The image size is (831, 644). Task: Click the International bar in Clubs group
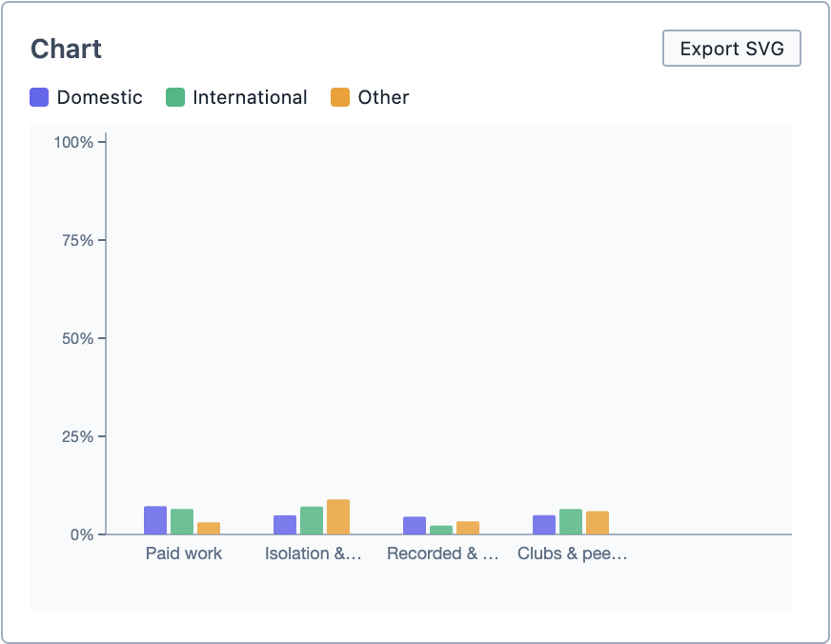pyautogui.click(x=571, y=522)
